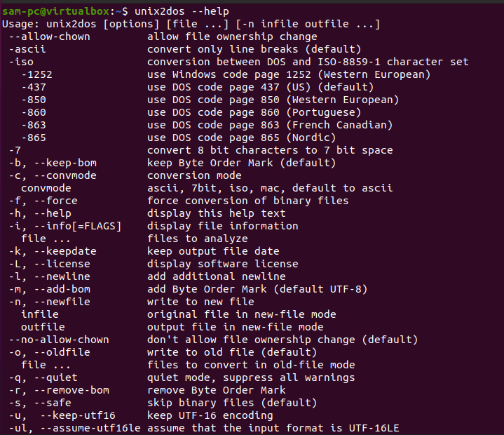The image size is (504, 435).
Task: Click the --allow-chown option text
Action: coord(50,36)
